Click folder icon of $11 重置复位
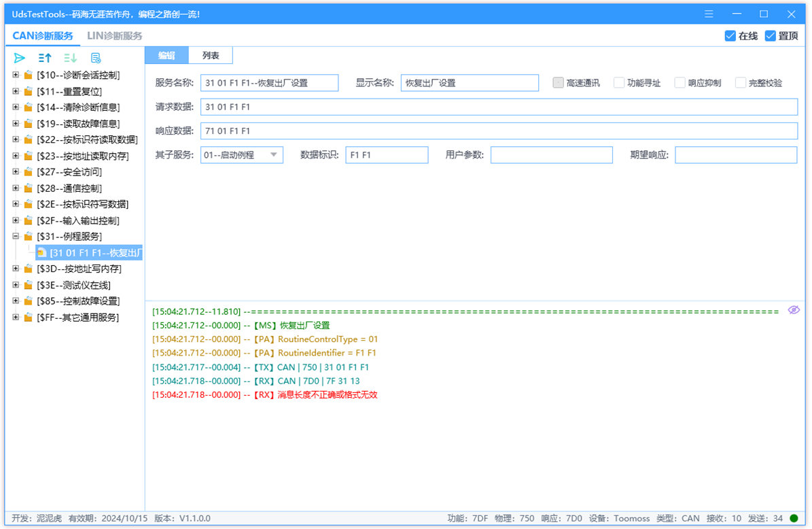 (29, 91)
